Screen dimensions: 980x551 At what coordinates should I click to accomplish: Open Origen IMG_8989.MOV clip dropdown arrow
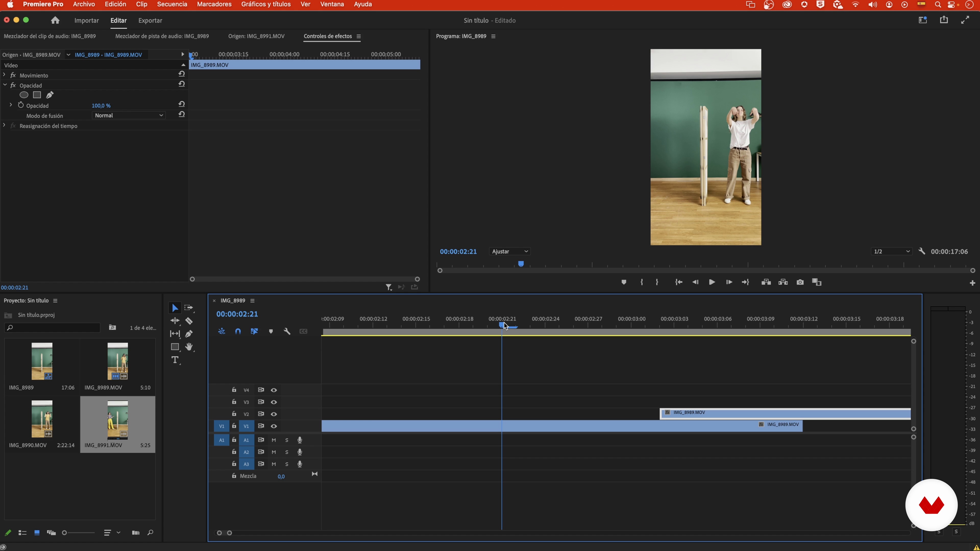pyautogui.click(x=68, y=55)
